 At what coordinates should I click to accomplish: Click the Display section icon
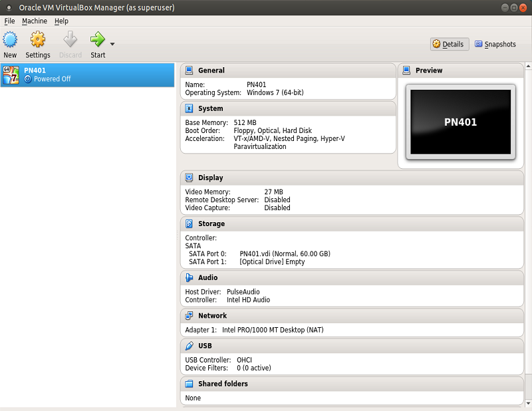tap(189, 178)
